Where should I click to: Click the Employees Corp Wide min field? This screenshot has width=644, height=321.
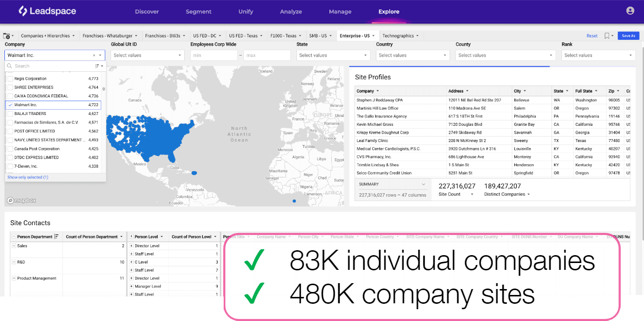pyautogui.click(x=214, y=56)
